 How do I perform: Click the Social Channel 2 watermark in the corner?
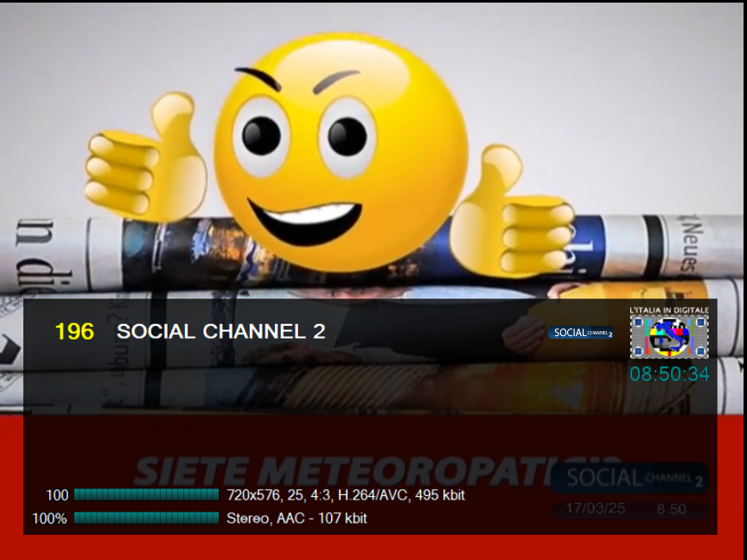pyautogui.click(x=629, y=477)
